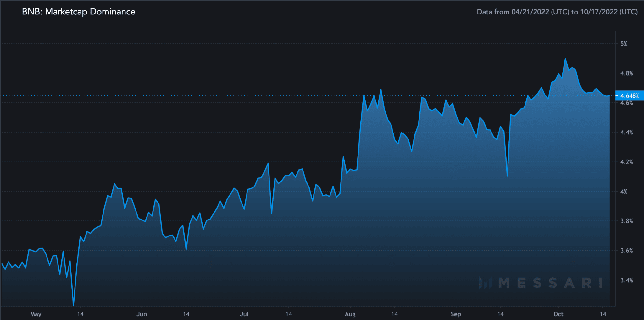Click the 5% y-axis label

(624, 44)
